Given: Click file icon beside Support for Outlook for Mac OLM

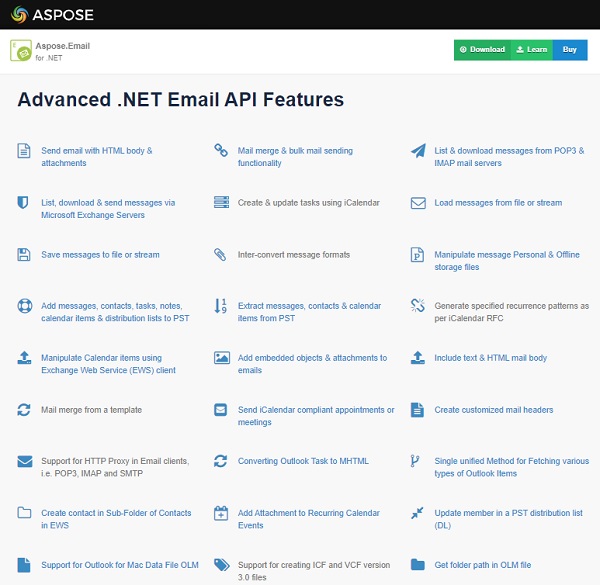Looking at the screenshot, I should click(24, 565).
